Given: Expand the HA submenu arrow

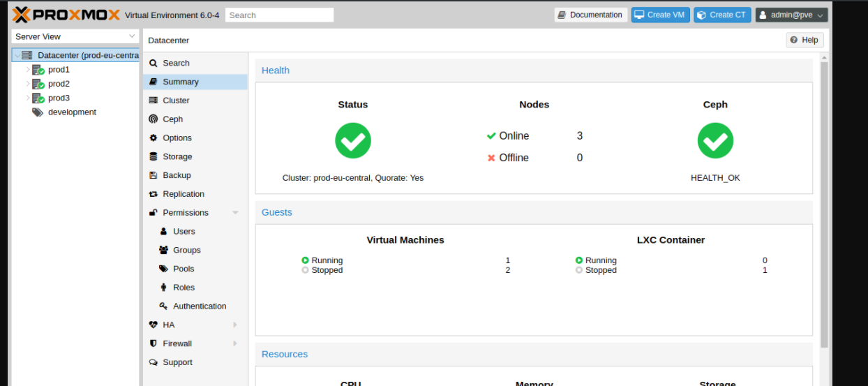Looking at the screenshot, I should [235, 325].
